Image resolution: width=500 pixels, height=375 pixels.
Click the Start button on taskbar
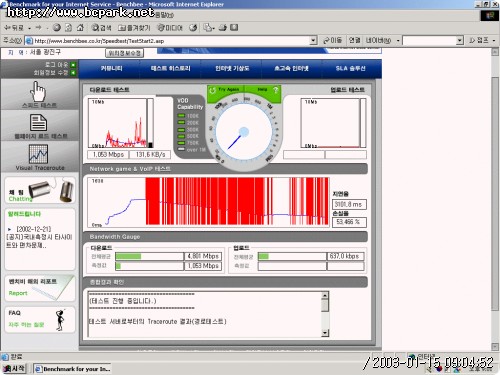point(14,369)
